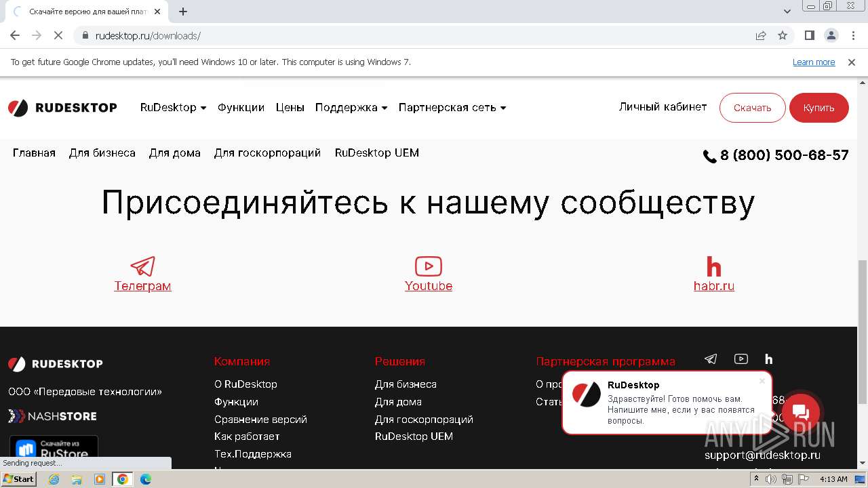Bookmark this page with the star
The image size is (868, 488).
click(x=783, y=35)
